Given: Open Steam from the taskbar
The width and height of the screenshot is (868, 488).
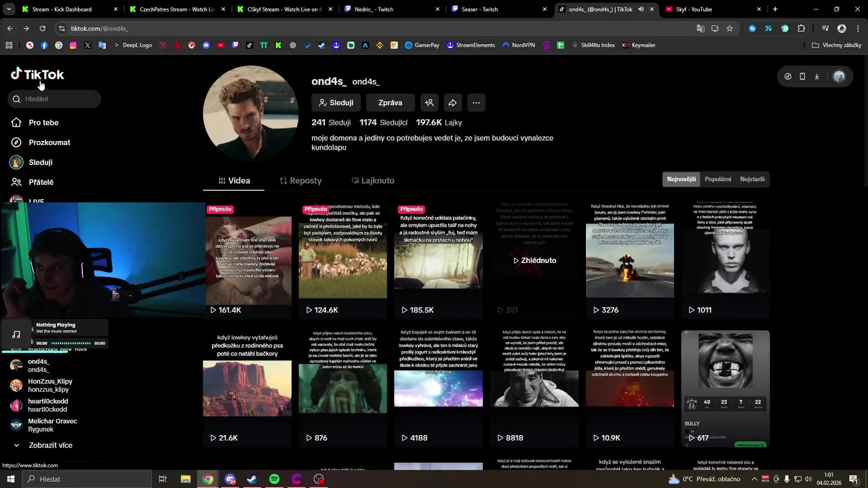Looking at the screenshot, I should [252, 479].
